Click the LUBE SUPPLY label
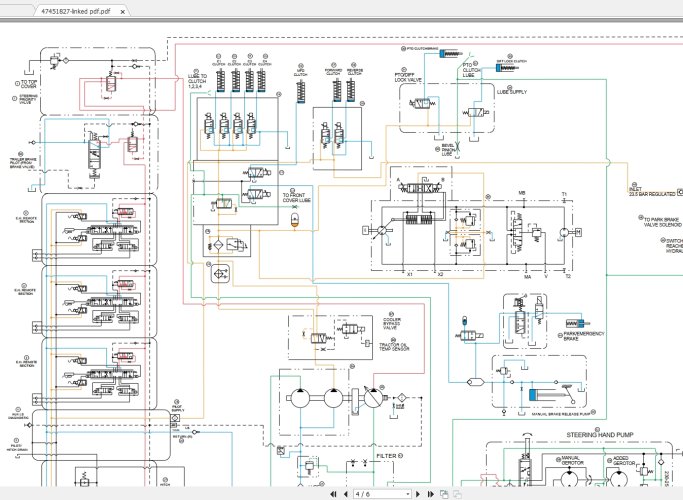Image resolution: width=683 pixels, height=500 pixels. [x=511, y=91]
